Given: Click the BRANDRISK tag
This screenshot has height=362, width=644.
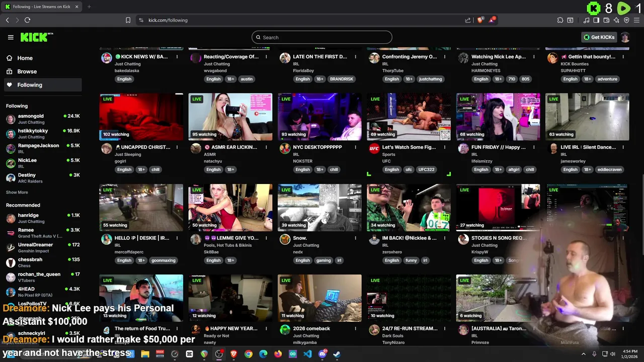Looking at the screenshot, I should click(x=342, y=79).
